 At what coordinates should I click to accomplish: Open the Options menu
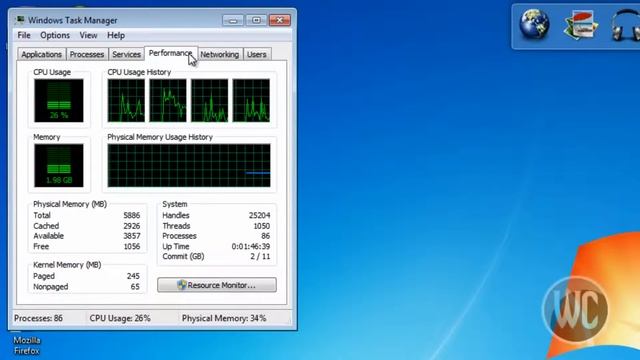[55, 36]
